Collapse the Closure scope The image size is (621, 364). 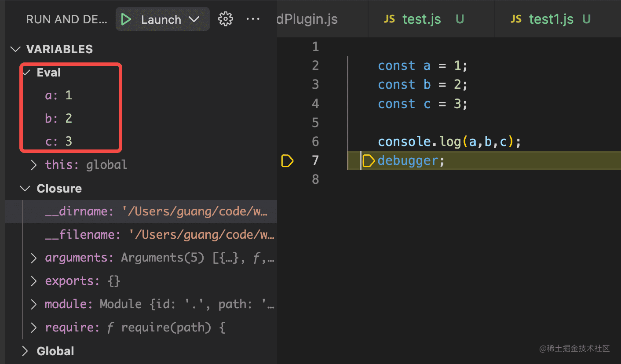25,189
